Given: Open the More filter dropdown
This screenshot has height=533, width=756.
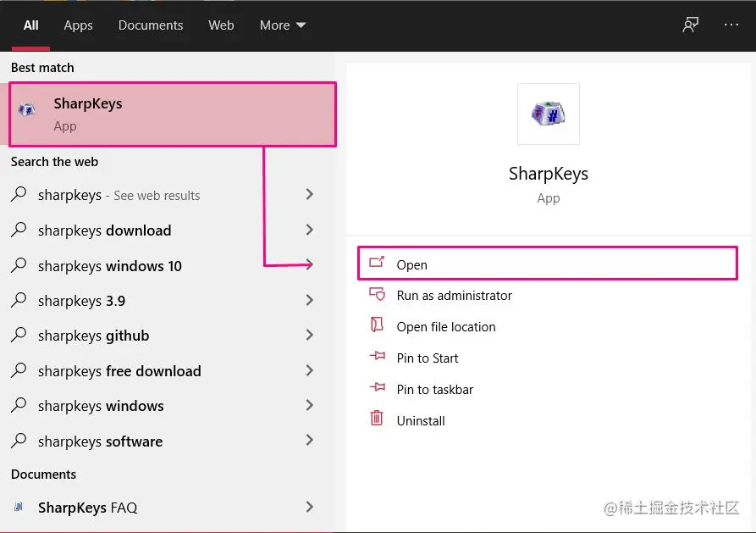Looking at the screenshot, I should point(283,25).
